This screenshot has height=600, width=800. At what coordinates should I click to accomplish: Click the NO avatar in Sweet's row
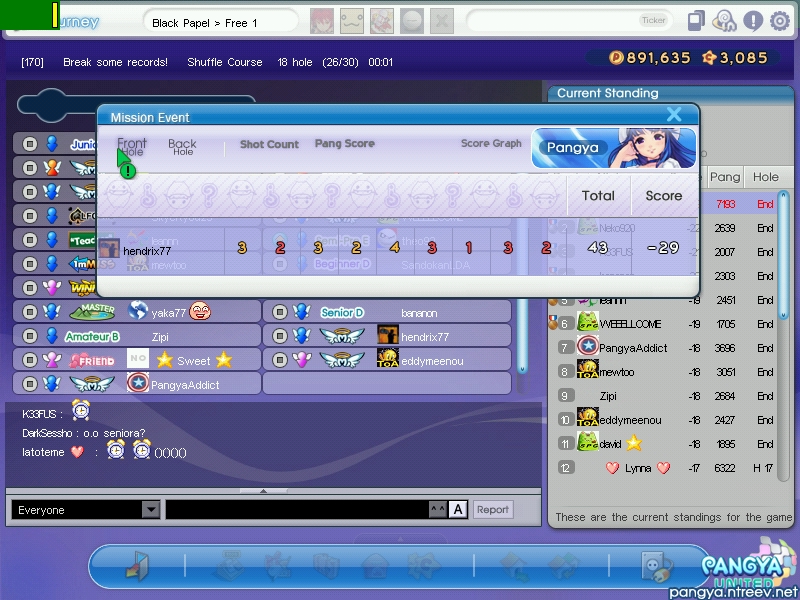pyautogui.click(x=138, y=358)
